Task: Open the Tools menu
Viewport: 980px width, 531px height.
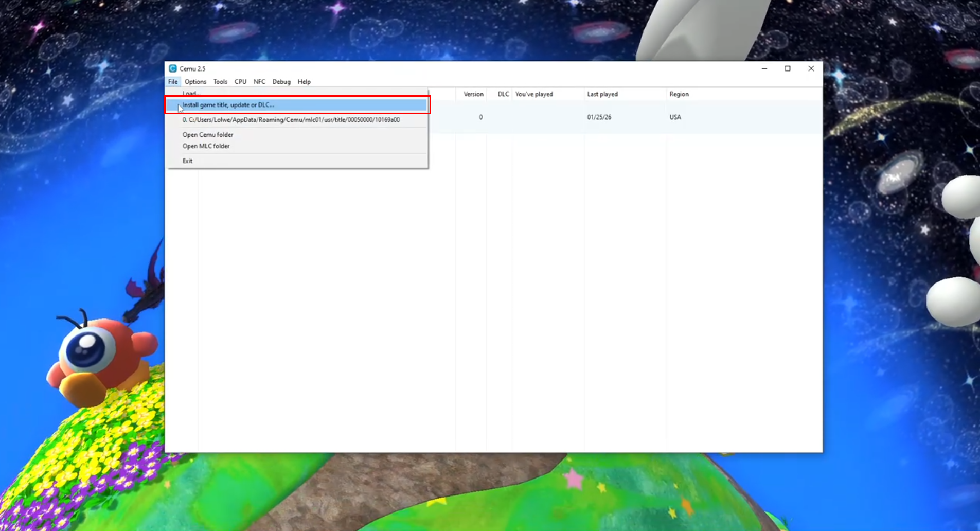Action: pyautogui.click(x=220, y=81)
